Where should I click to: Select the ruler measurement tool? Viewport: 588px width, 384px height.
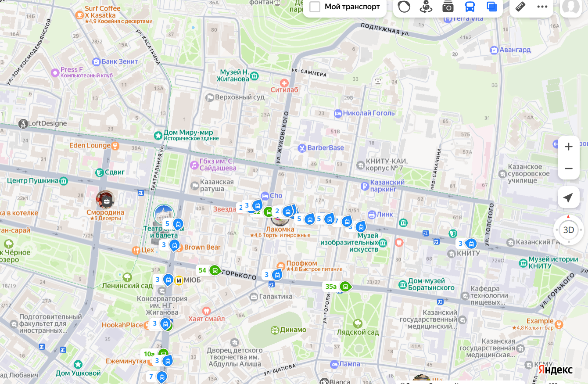(x=520, y=7)
